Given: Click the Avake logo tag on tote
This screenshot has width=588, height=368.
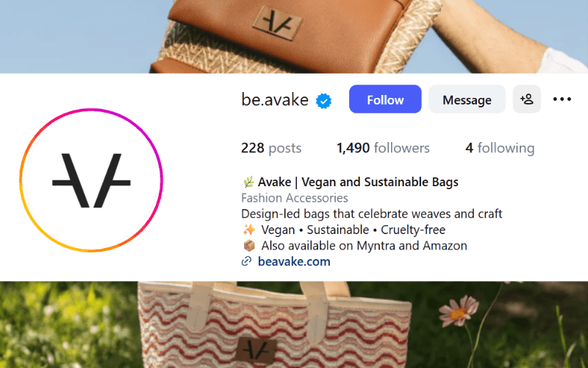Looking at the screenshot, I should tap(256, 350).
